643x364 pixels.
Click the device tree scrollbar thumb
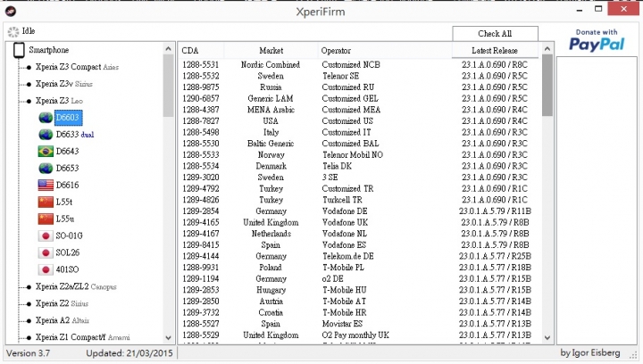[168, 86]
